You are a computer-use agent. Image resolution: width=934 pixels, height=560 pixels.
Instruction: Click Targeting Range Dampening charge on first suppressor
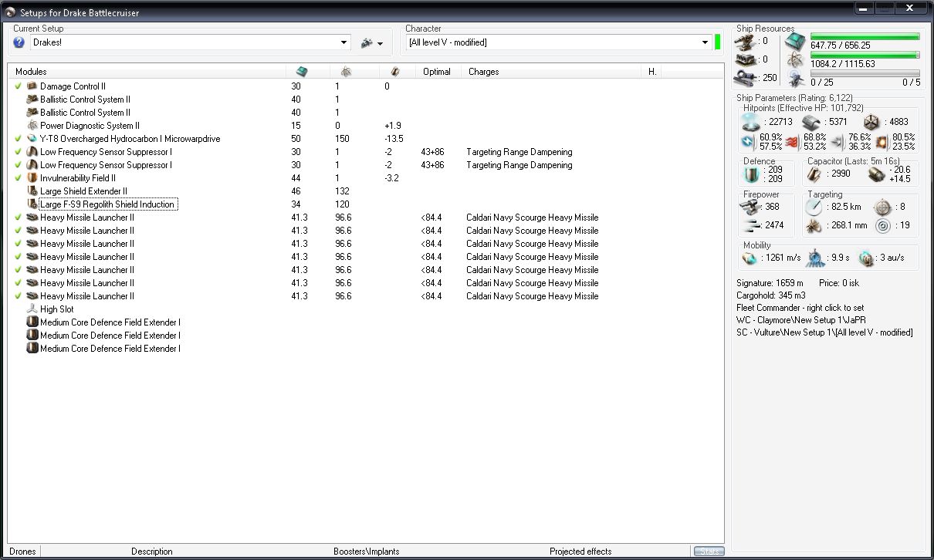pos(519,152)
